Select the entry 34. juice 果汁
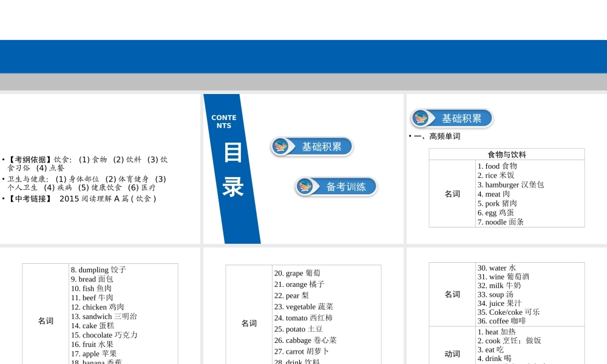The width and height of the screenshot is (607, 364). 500,303
